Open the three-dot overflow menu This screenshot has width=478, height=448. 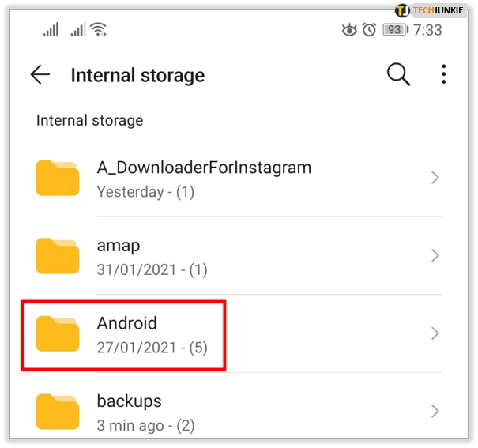tap(444, 75)
